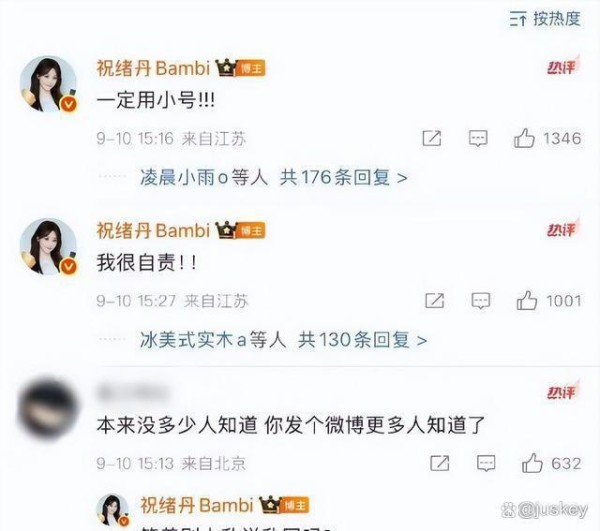Reply to the 一定用小号 comment

click(478, 138)
